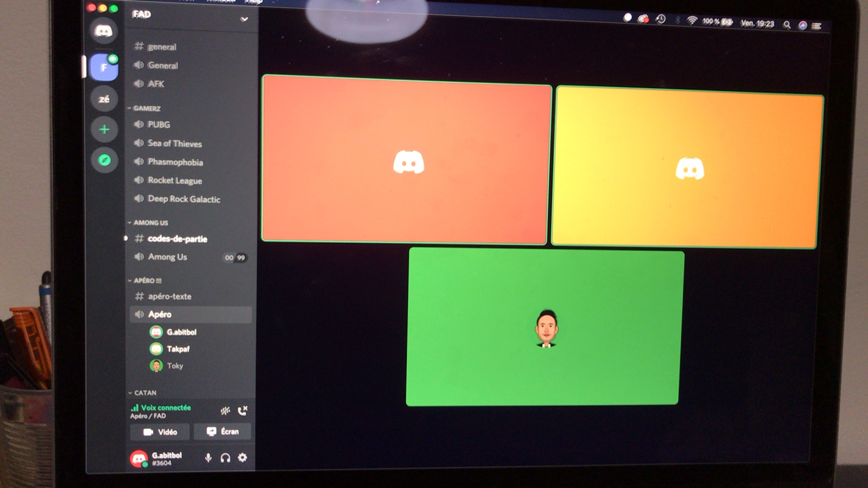The height and width of the screenshot is (488, 868).
Task: Click the green signal bars connection icon
Action: click(x=134, y=408)
